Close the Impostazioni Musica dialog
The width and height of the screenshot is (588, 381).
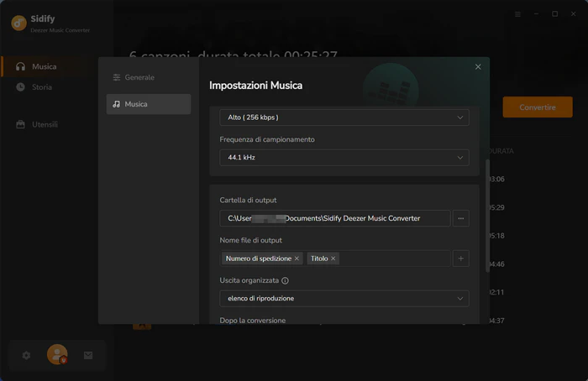[x=478, y=66]
